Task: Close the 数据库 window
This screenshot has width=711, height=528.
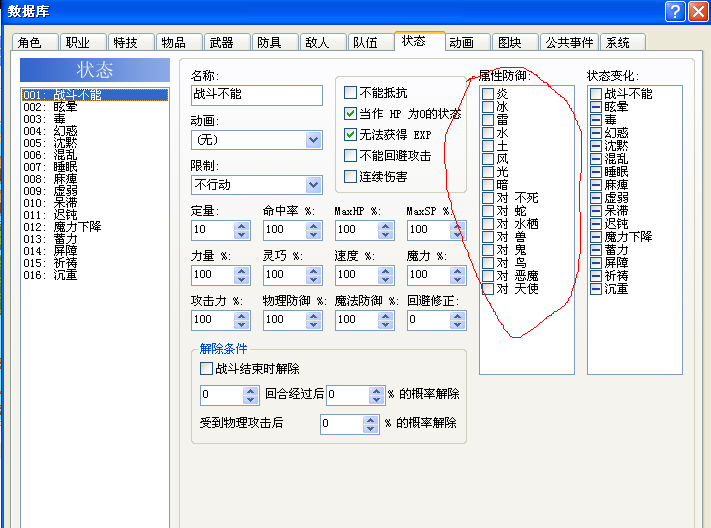Action: 698,11
